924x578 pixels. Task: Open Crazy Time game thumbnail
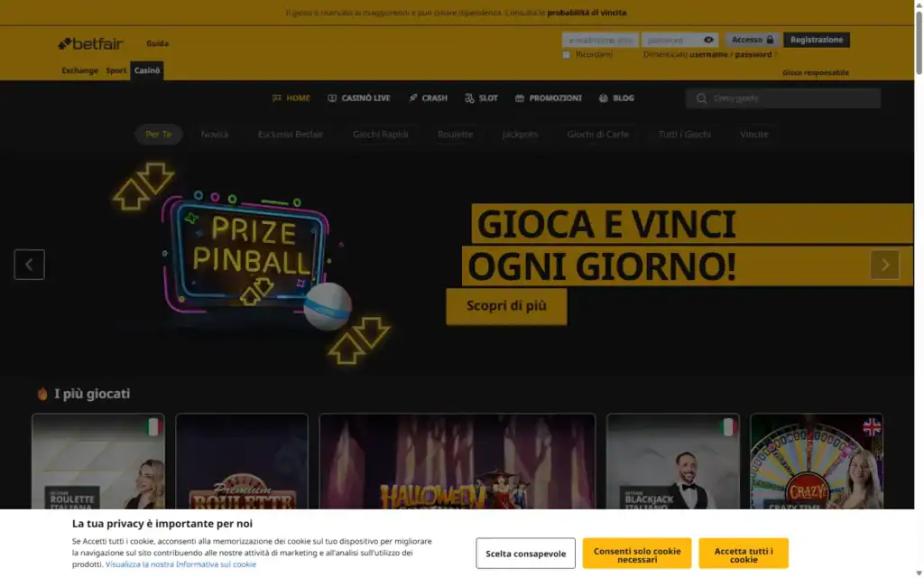[x=816, y=461]
